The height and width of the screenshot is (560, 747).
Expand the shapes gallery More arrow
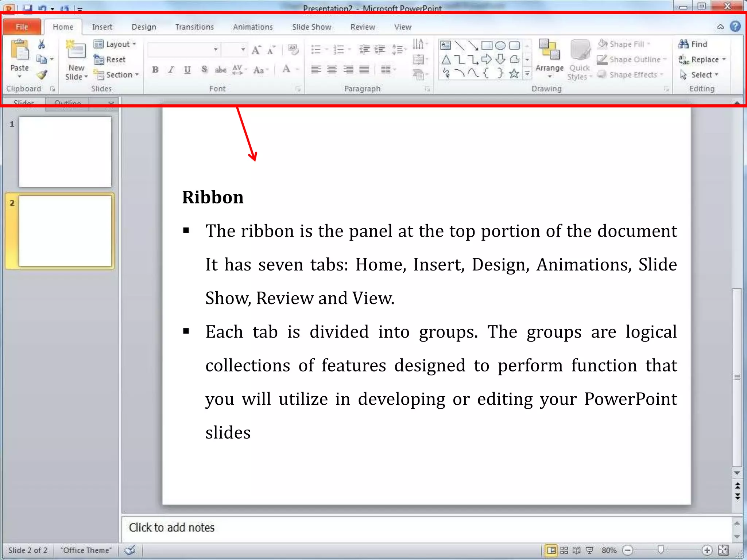click(527, 74)
